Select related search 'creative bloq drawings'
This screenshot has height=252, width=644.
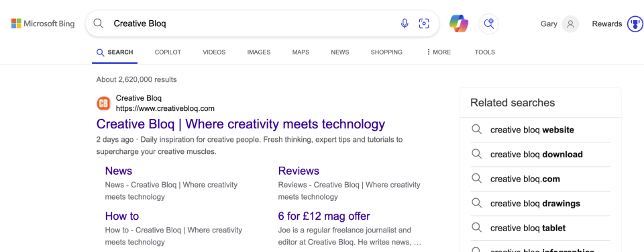point(535,204)
